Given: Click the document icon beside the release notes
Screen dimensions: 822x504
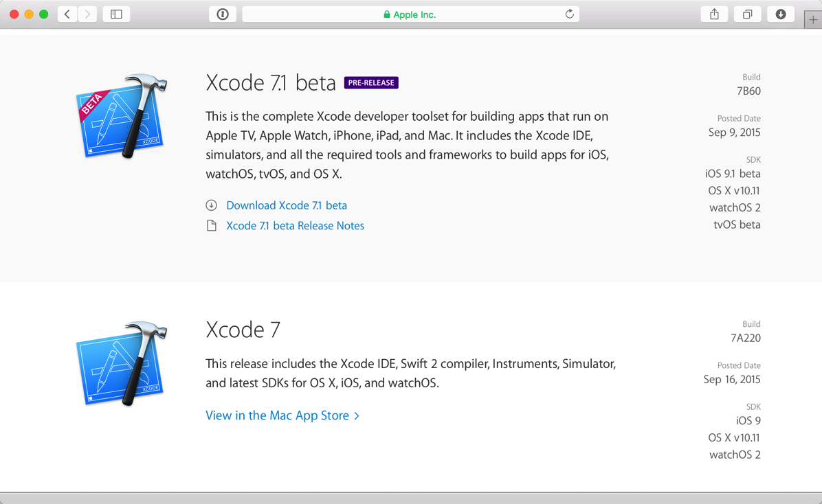Looking at the screenshot, I should point(212,225).
